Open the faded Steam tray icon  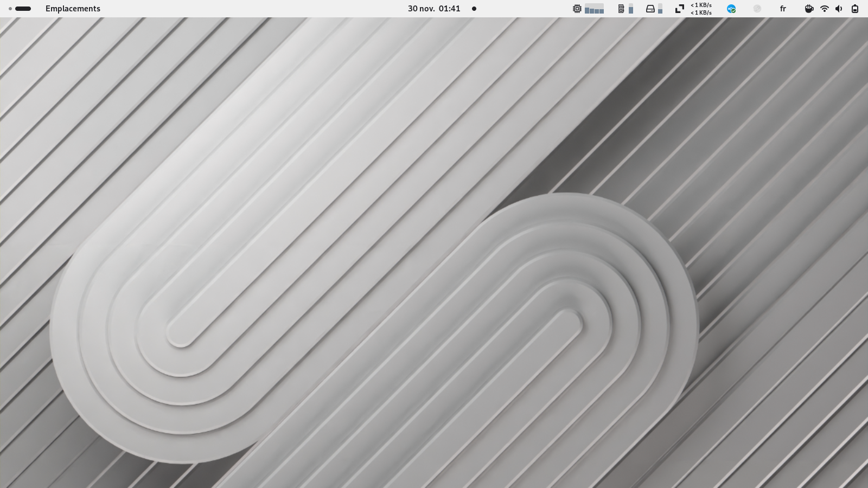click(x=757, y=9)
